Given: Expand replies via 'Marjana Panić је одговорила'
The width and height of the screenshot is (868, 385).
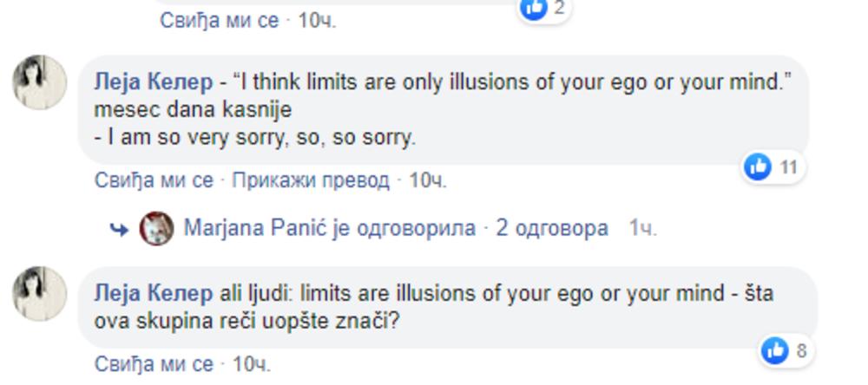Looking at the screenshot, I should click(330, 229).
